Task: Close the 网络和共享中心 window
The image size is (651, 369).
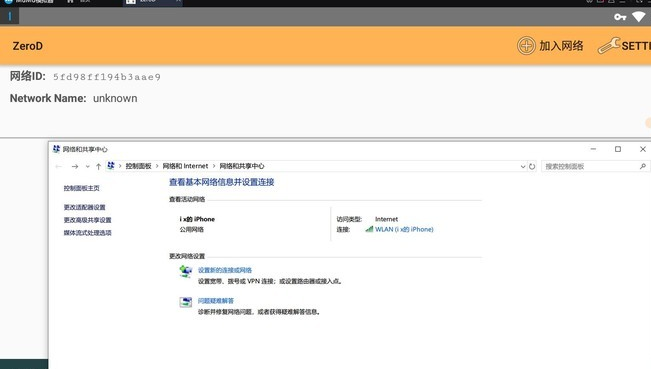Action: (642, 149)
